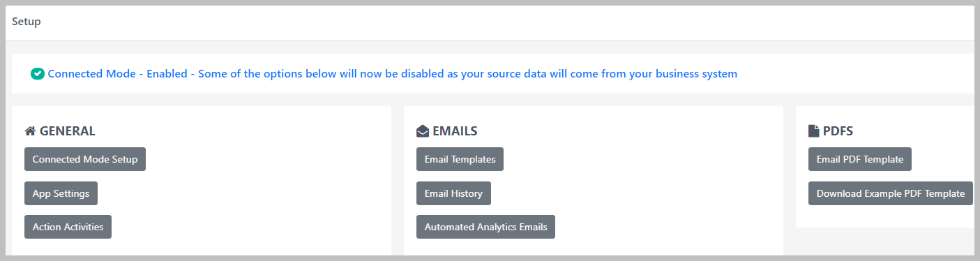Click the Connected Mode - Enabled notice text
The height and width of the screenshot is (261, 980).
(x=393, y=73)
